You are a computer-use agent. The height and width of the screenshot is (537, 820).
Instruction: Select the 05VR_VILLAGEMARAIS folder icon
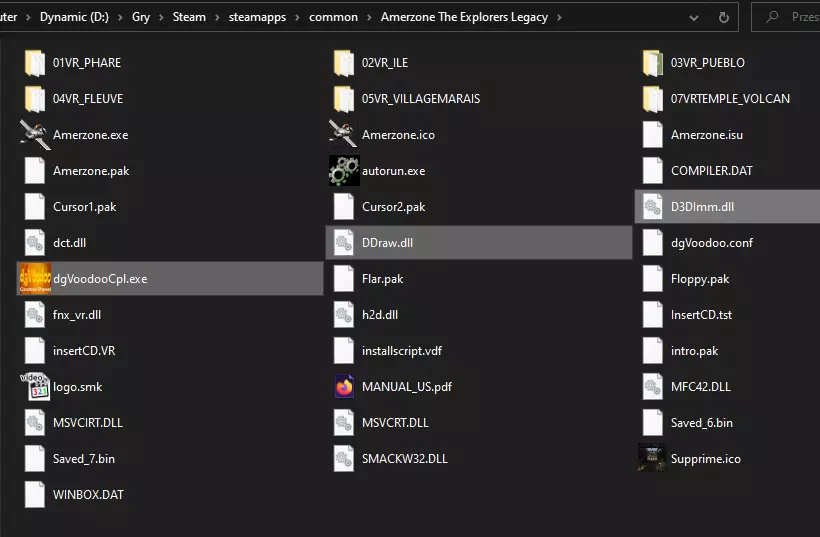344,99
